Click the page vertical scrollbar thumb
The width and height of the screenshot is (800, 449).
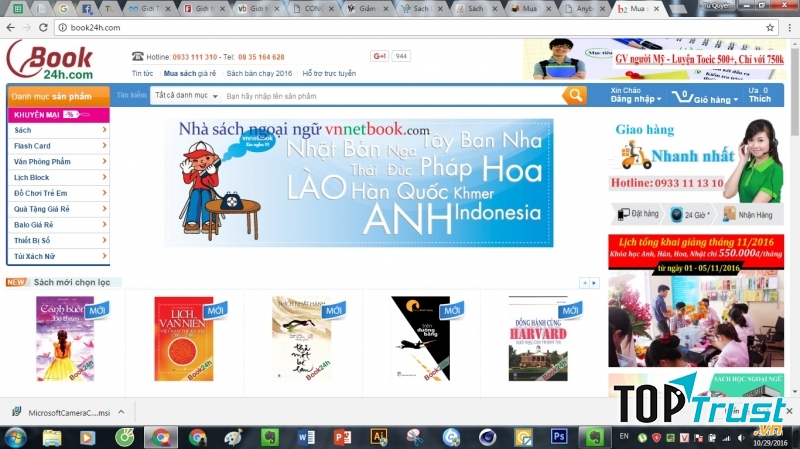click(x=794, y=92)
